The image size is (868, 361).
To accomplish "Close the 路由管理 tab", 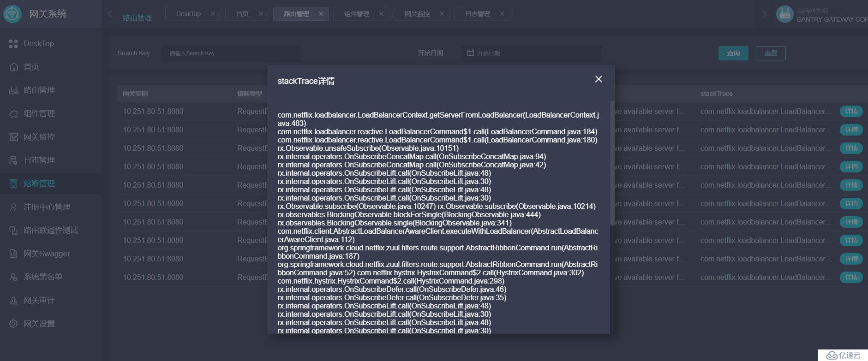I will click(321, 14).
